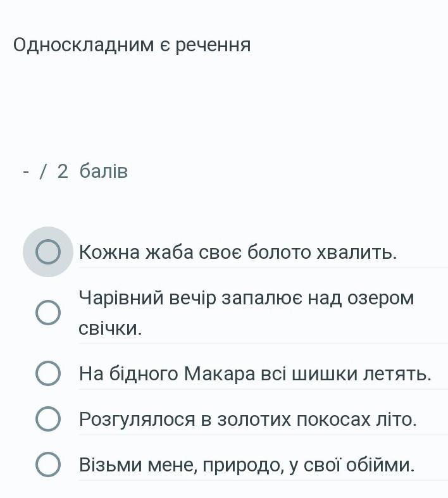Click the word "речення" in the question
Viewport: 448px width, 498px height.
point(213,46)
